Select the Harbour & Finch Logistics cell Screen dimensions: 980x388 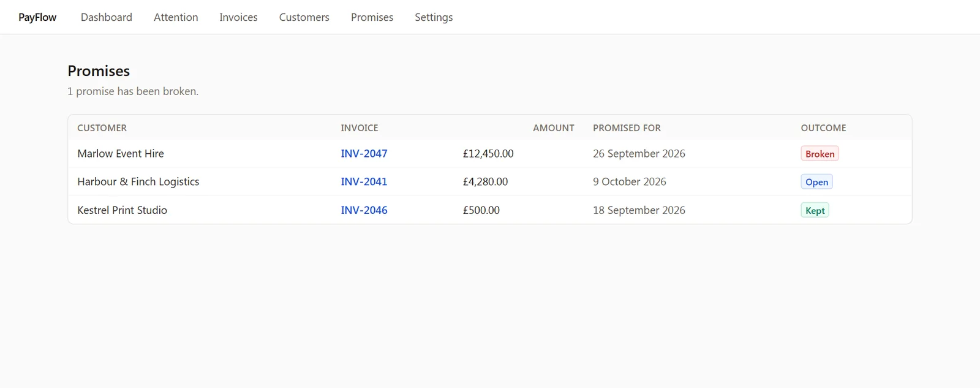coord(138,181)
